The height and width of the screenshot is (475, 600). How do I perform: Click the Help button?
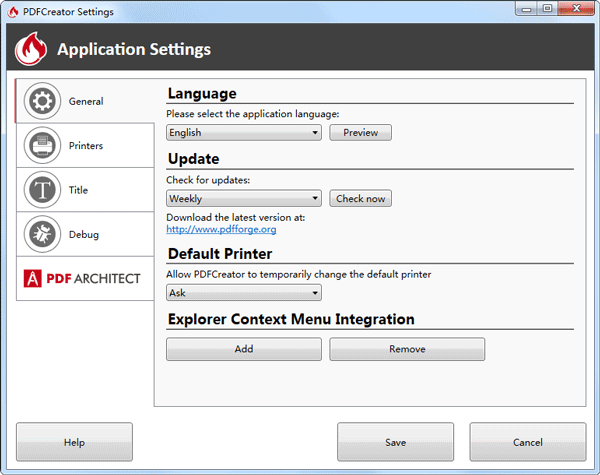click(74, 442)
